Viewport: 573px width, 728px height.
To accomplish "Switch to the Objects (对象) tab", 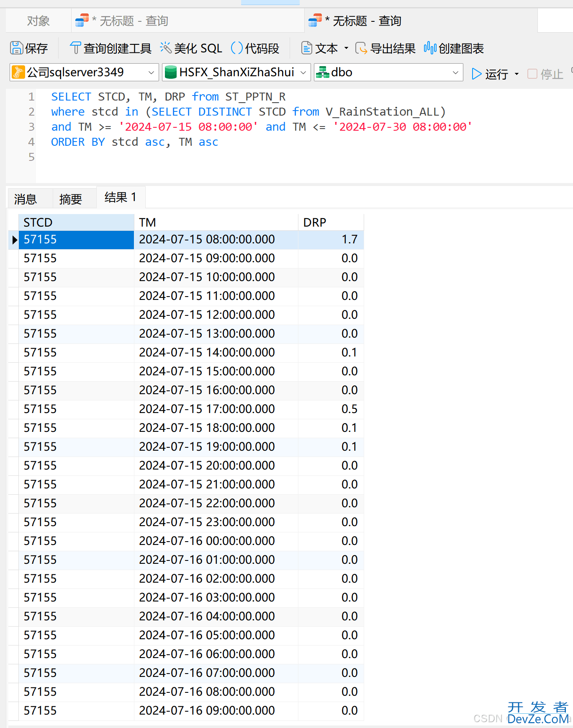I will (38, 21).
